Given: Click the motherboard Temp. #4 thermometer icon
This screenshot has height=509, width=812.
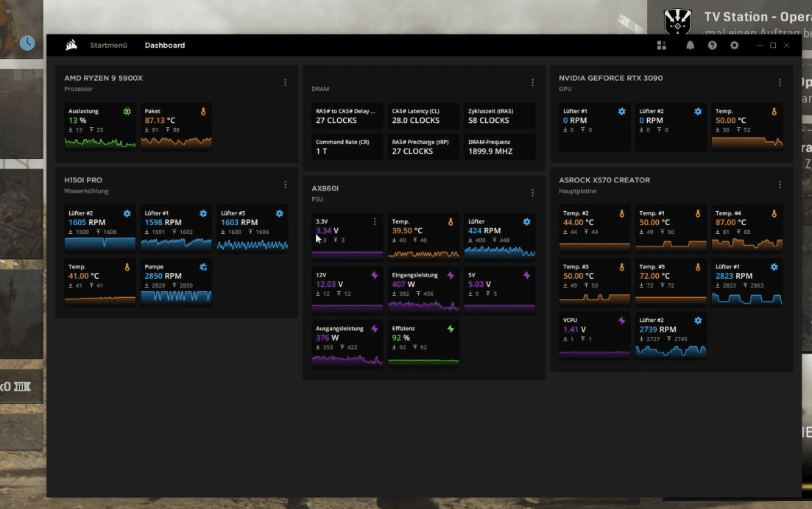Looking at the screenshot, I should [x=774, y=213].
